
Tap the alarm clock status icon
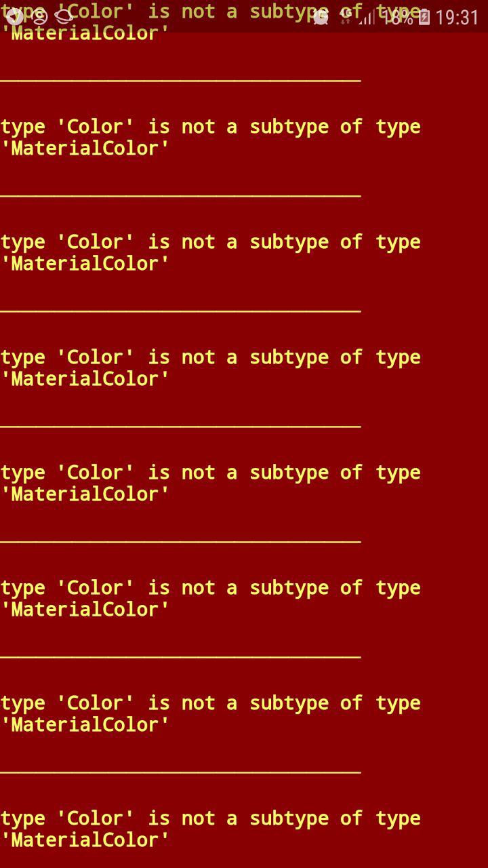(321, 17)
